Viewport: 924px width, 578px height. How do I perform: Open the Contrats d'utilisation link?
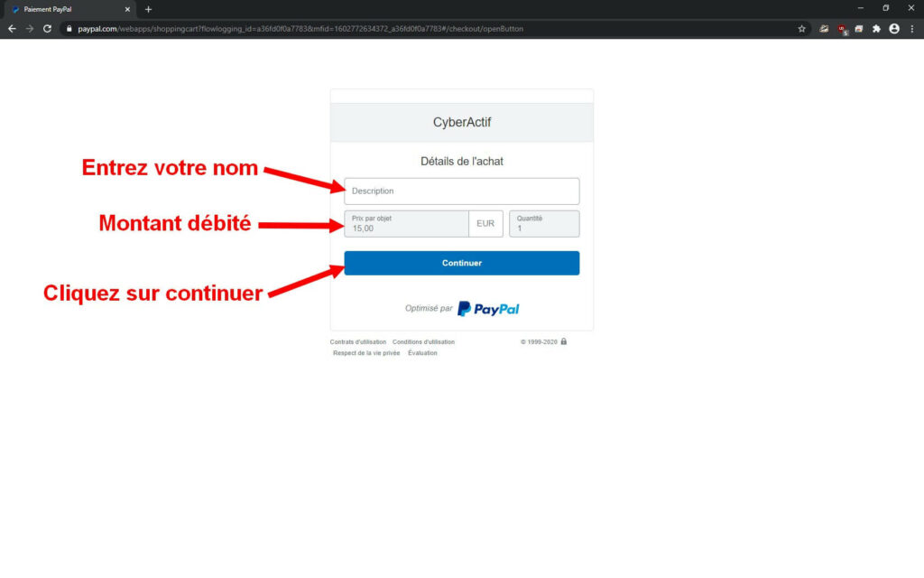click(357, 342)
